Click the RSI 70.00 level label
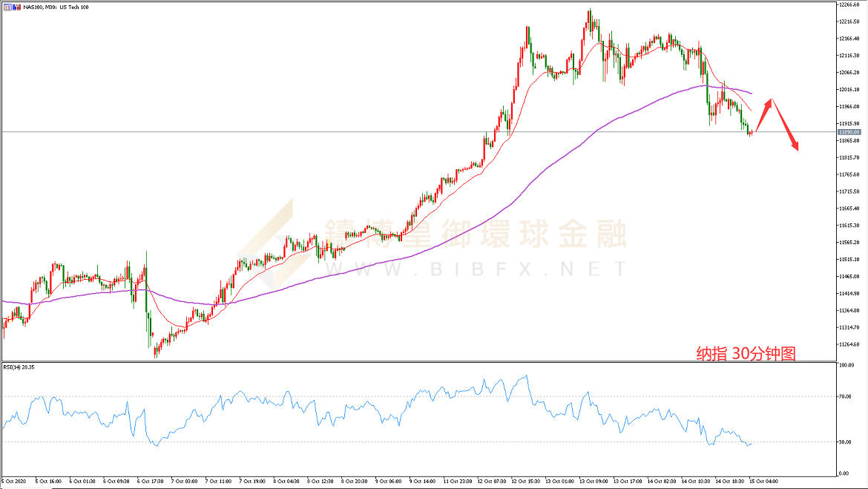The height and width of the screenshot is (489, 868). click(845, 396)
